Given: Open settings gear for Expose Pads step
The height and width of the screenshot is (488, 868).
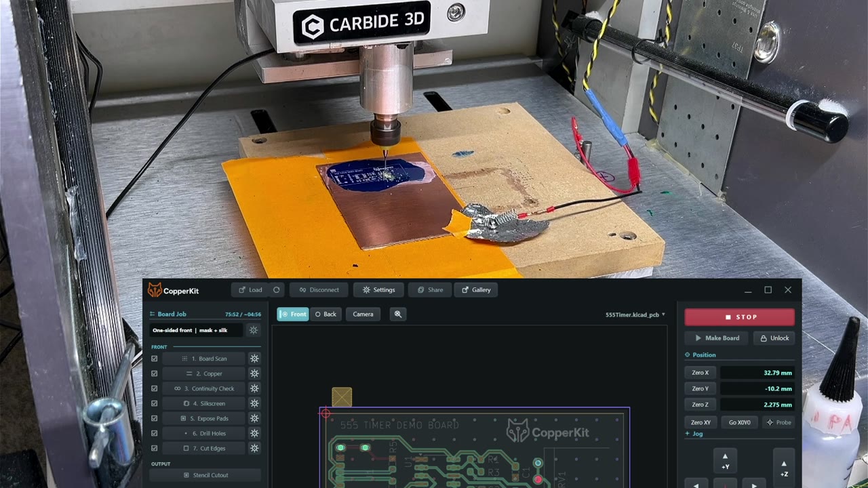Looking at the screenshot, I should pyautogui.click(x=254, y=418).
